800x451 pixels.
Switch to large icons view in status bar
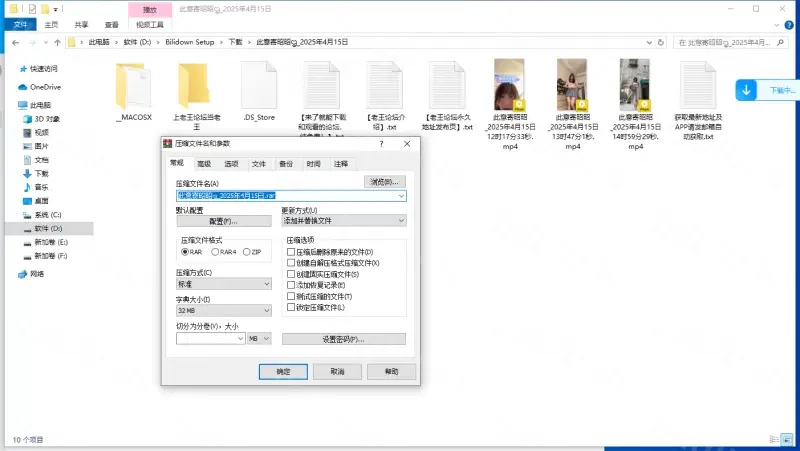pyautogui.click(x=786, y=439)
